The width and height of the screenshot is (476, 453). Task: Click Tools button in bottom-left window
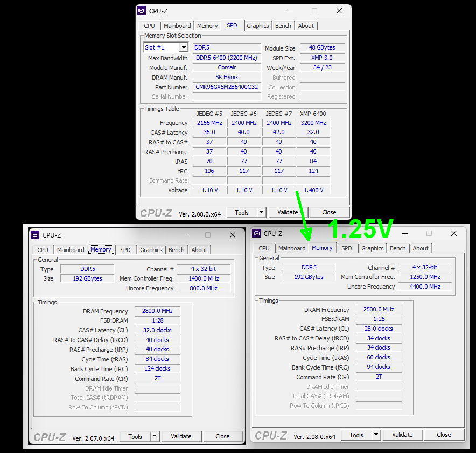tap(135, 436)
